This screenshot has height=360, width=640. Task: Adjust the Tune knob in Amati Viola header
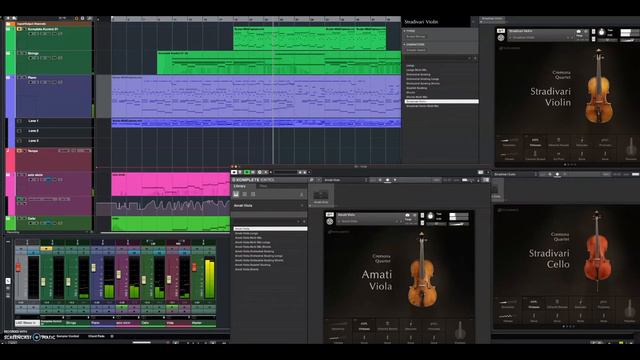pyautogui.click(x=430, y=216)
